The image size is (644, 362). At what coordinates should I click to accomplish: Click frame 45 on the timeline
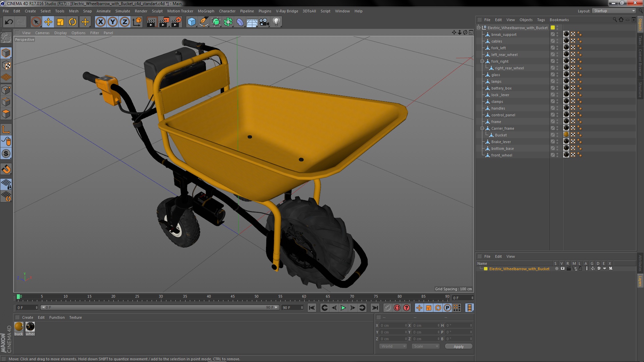click(232, 297)
